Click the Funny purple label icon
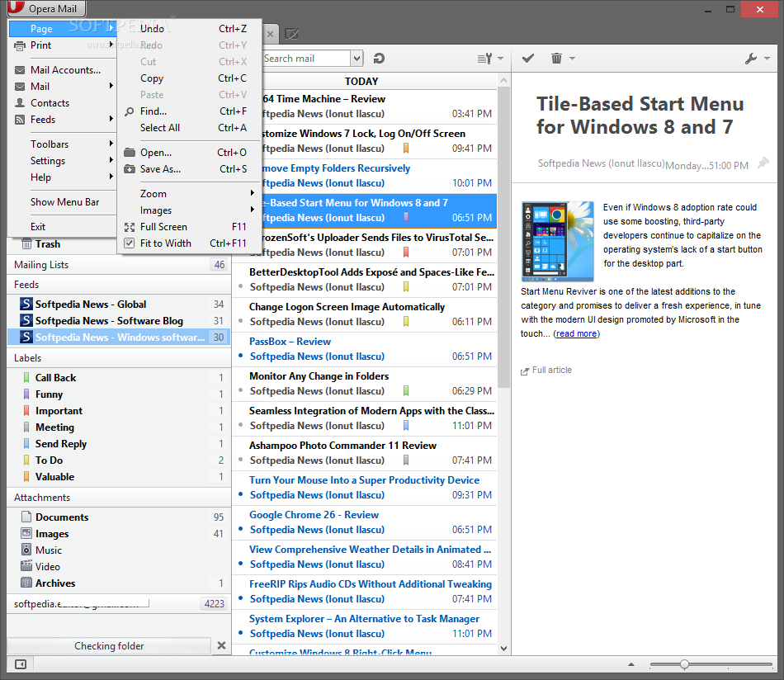The image size is (784, 680). [26, 394]
